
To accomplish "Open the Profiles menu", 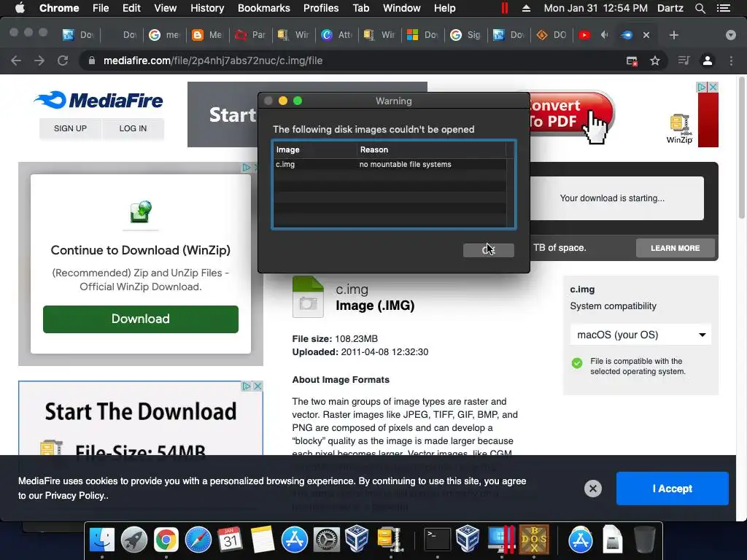I will coord(321,8).
